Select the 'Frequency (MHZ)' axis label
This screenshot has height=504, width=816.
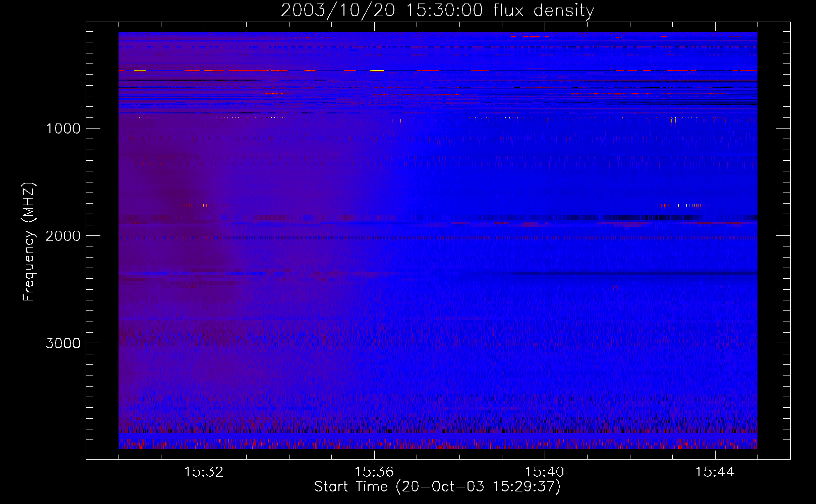29,242
